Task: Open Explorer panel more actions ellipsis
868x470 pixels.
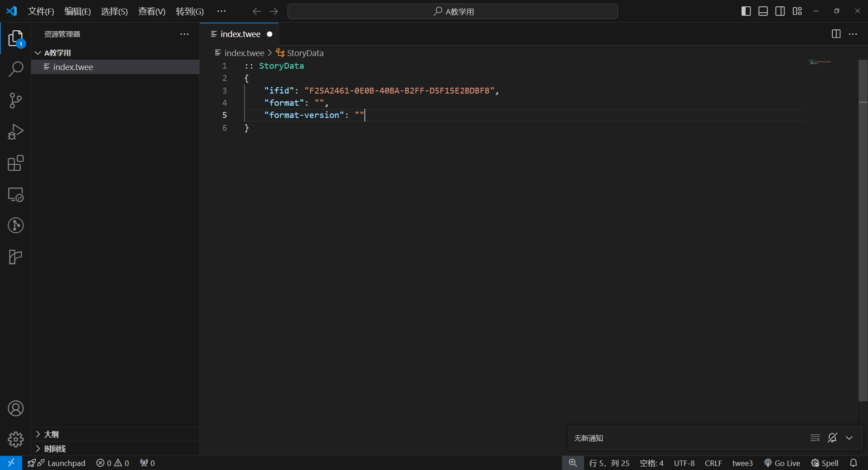Action: (x=184, y=34)
